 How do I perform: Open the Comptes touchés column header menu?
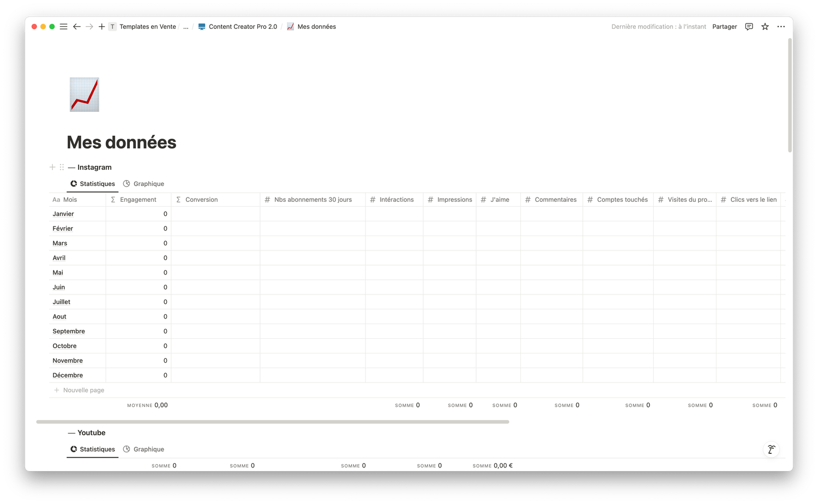618,200
